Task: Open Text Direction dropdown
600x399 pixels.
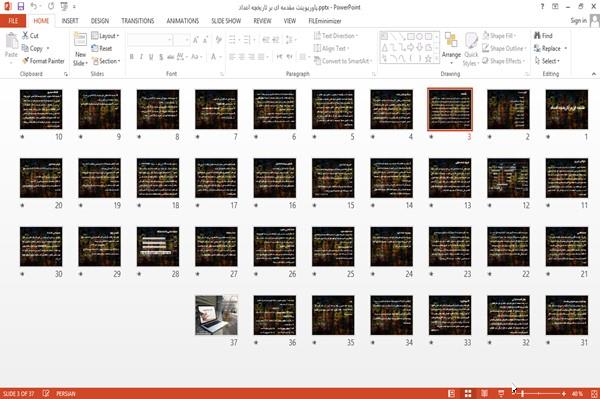Action: click(336, 36)
